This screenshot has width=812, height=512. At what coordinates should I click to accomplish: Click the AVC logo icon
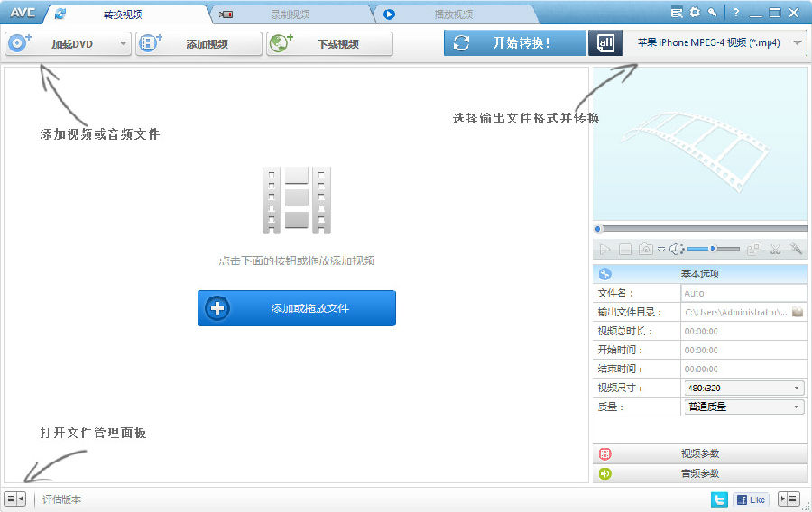click(23, 13)
